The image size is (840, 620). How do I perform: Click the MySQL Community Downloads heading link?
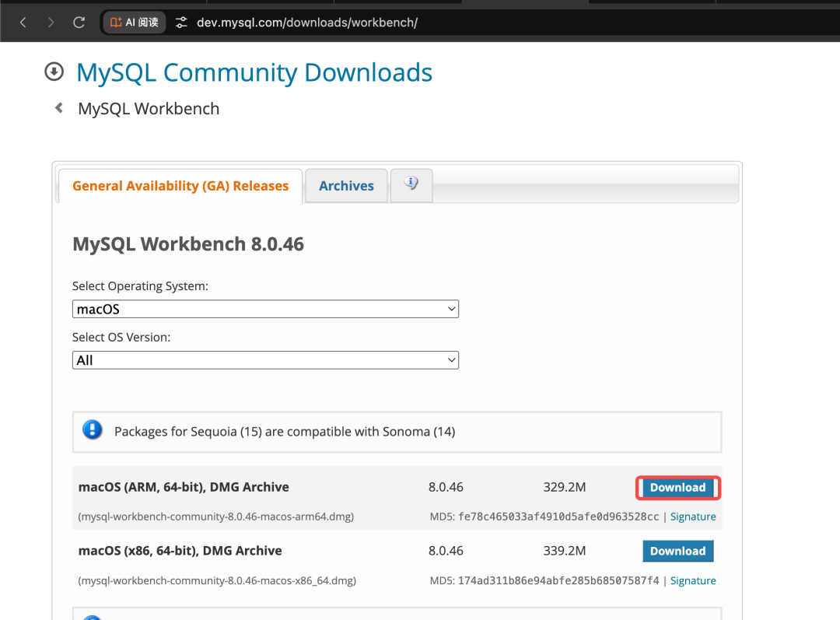[x=254, y=72]
